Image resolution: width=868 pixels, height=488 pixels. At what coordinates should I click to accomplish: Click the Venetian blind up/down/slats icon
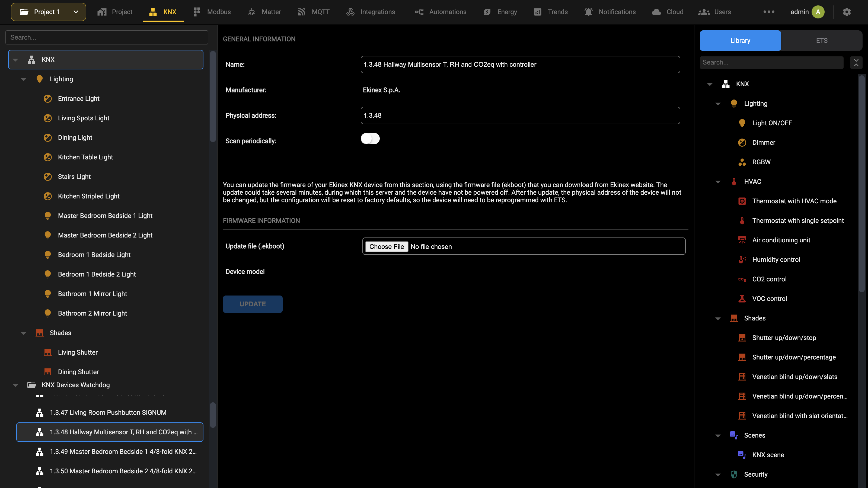[742, 377]
